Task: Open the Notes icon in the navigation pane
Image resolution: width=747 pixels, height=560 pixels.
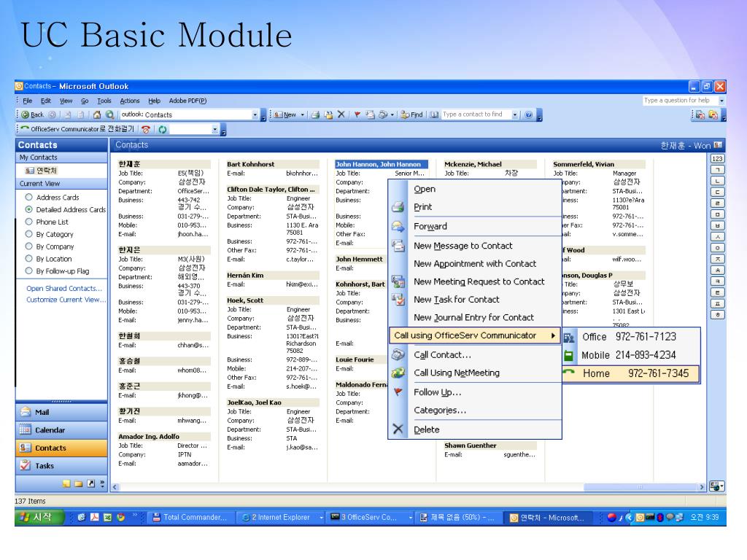Action: [x=66, y=484]
